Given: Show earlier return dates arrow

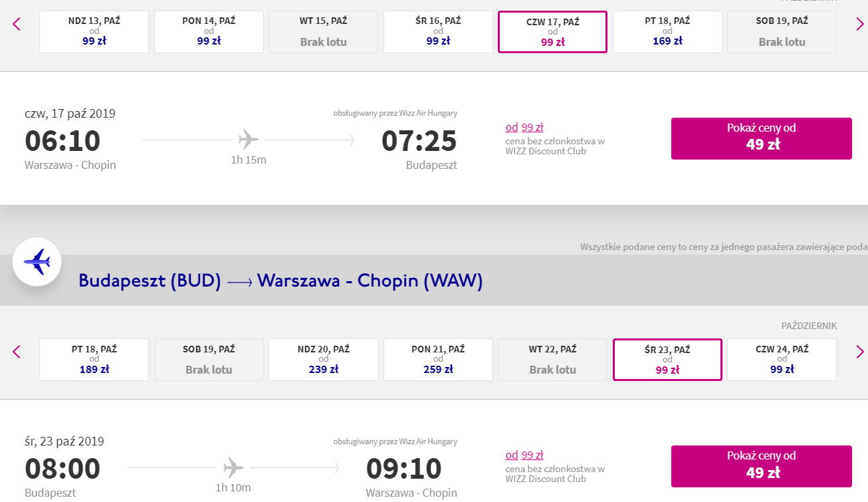Looking at the screenshot, I should coord(17,352).
